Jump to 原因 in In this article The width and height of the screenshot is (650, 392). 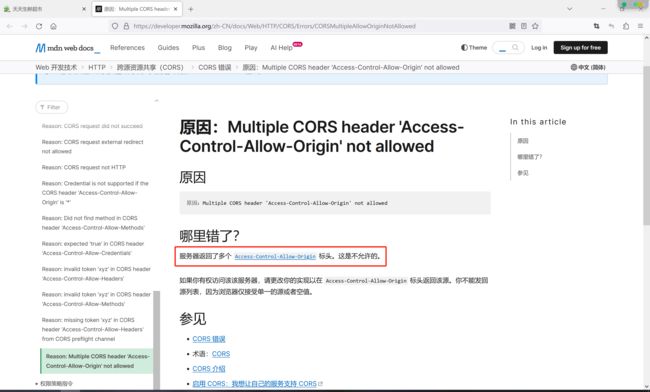click(x=523, y=141)
